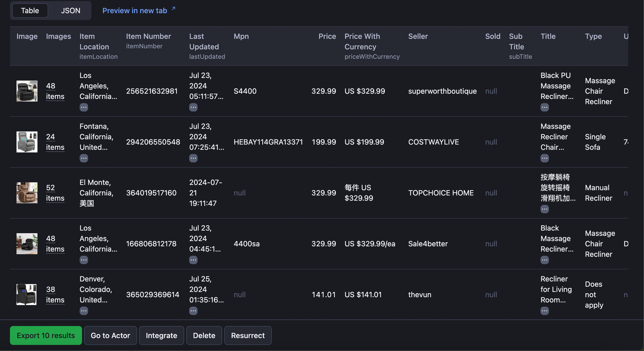Image resolution: width=644 pixels, height=351 pixels.
Task: Expand truncated item location in first row
Action: click(84, 107)
